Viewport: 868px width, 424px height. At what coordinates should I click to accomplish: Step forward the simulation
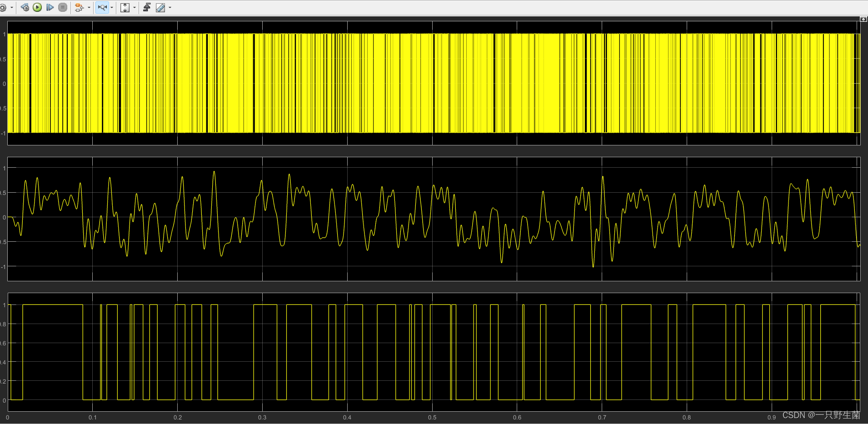click(x=50, y=7)
